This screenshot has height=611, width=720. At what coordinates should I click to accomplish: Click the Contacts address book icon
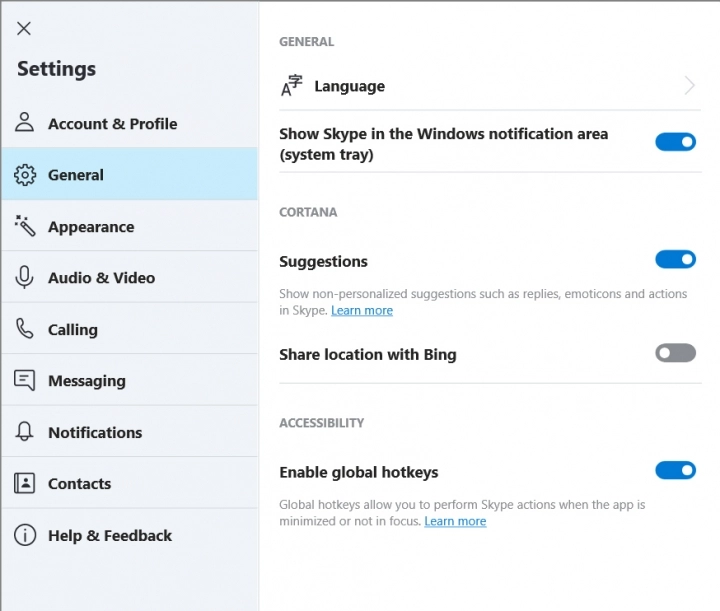tap(24, 483)
